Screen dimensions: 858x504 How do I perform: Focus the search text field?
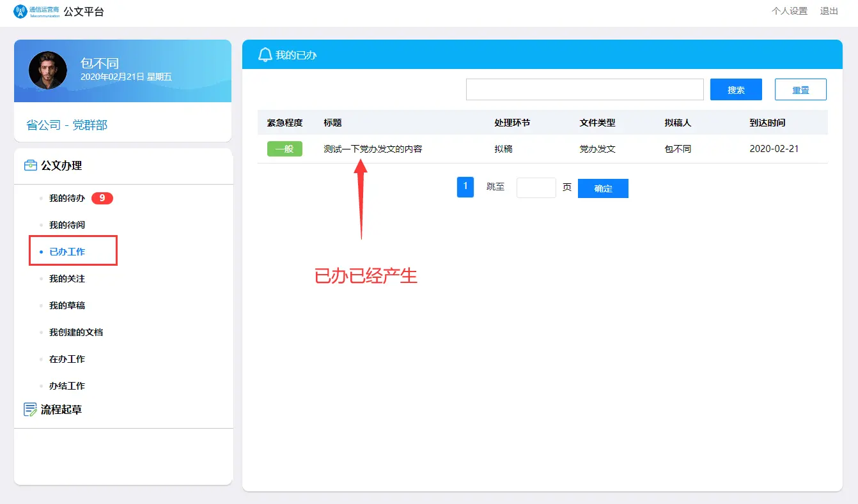click(585, 89)
